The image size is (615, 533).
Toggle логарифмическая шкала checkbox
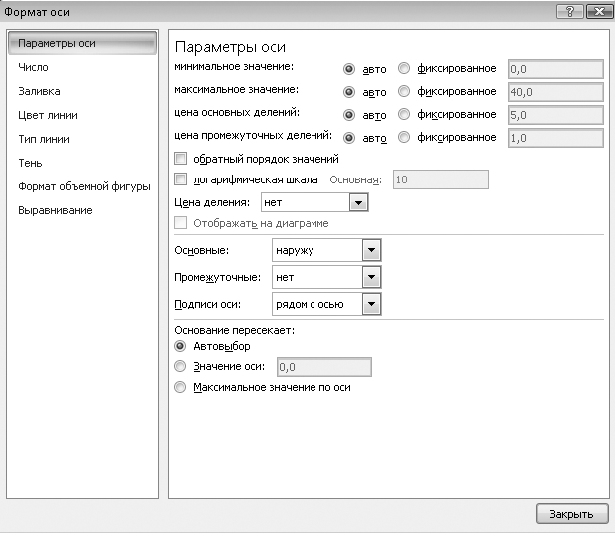(180, 179)
